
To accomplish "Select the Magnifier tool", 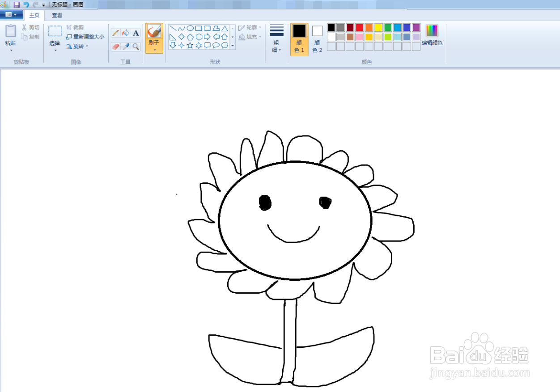I will (136, 46).
